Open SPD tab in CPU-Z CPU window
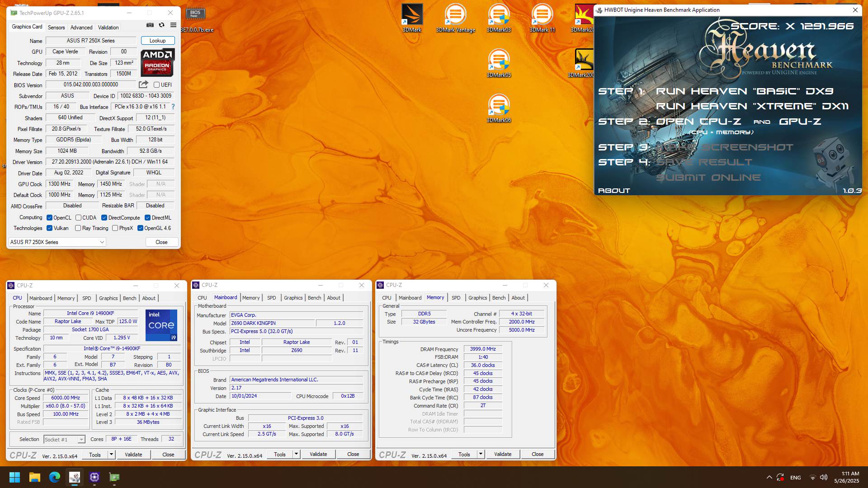The width and height of the screenshot is (868, 488). (87, 298)
